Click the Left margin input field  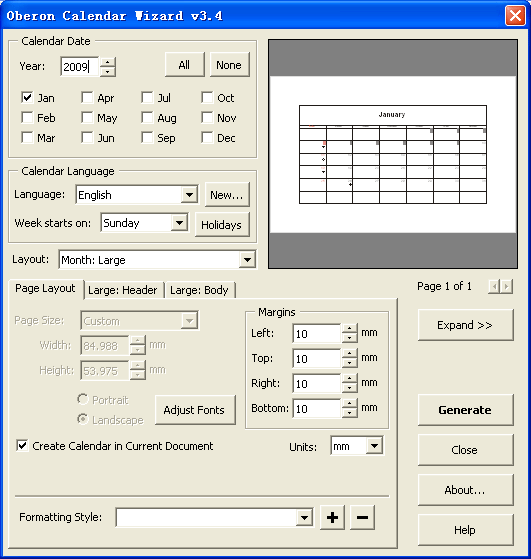coord(317,334)
